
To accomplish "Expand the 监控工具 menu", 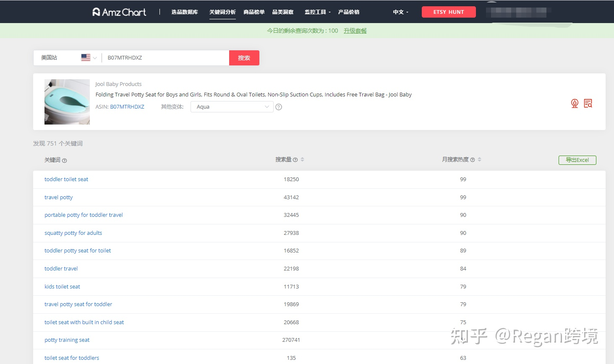I will point(317,12).
